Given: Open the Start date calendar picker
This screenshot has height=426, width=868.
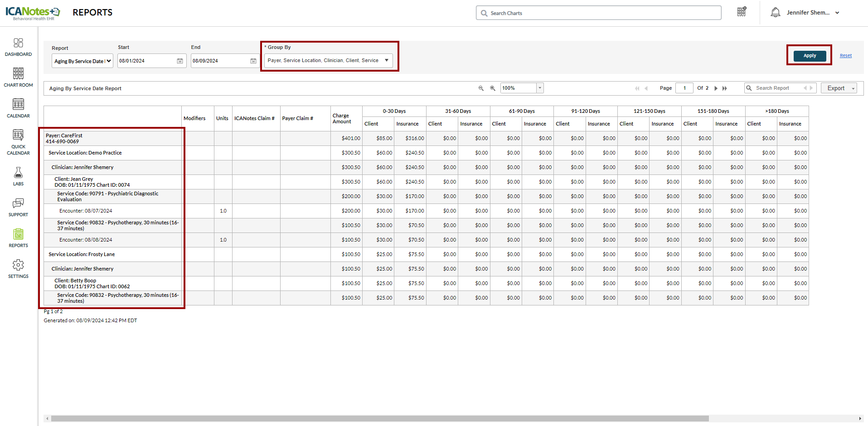Looking at the screenshot, I should point(180,61).
